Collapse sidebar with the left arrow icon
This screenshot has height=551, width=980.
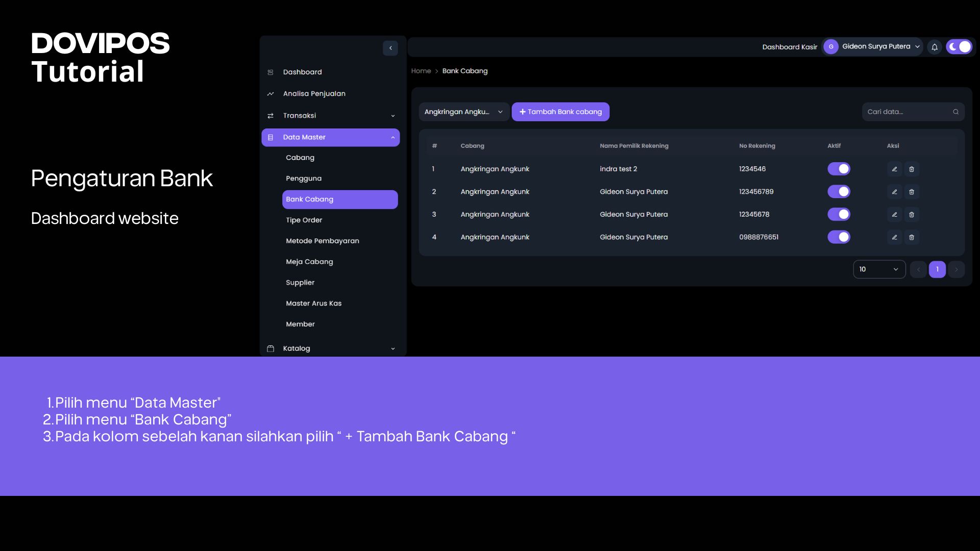pos(390,48)
